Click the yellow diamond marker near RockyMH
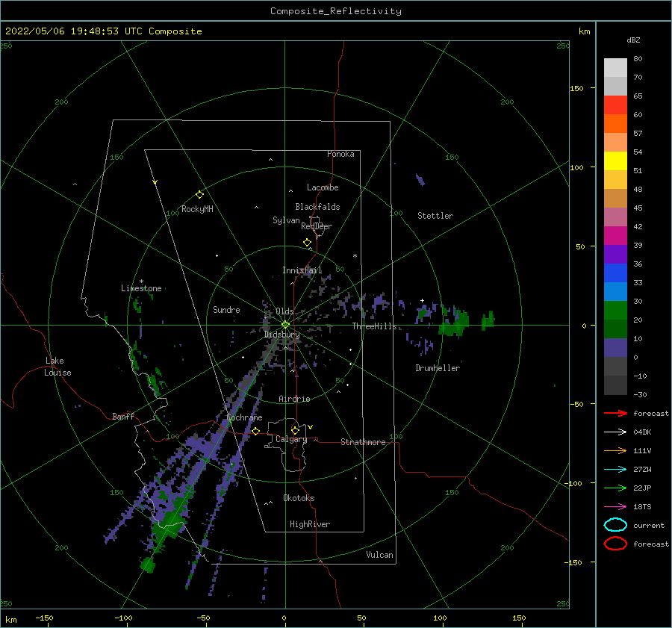The width and height of the screenshot is (672, 628). pyautogui.click(x=199, y=195)
